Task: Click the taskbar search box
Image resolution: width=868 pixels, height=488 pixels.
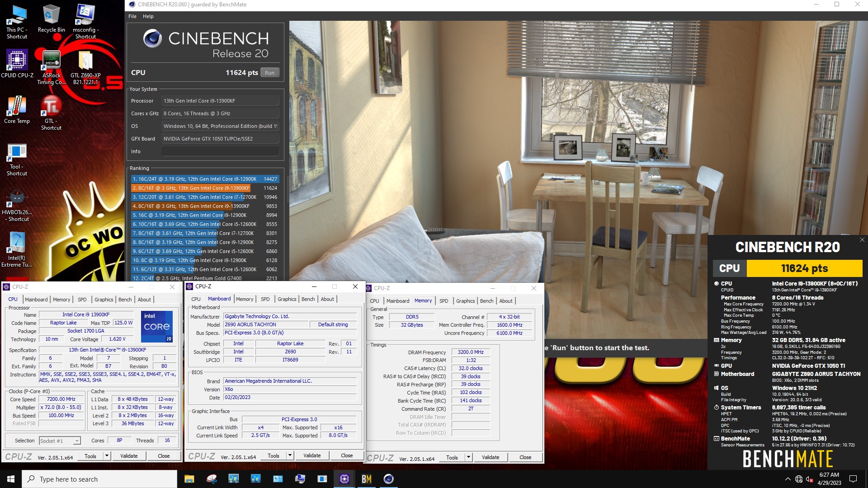Action: [99, 479]
